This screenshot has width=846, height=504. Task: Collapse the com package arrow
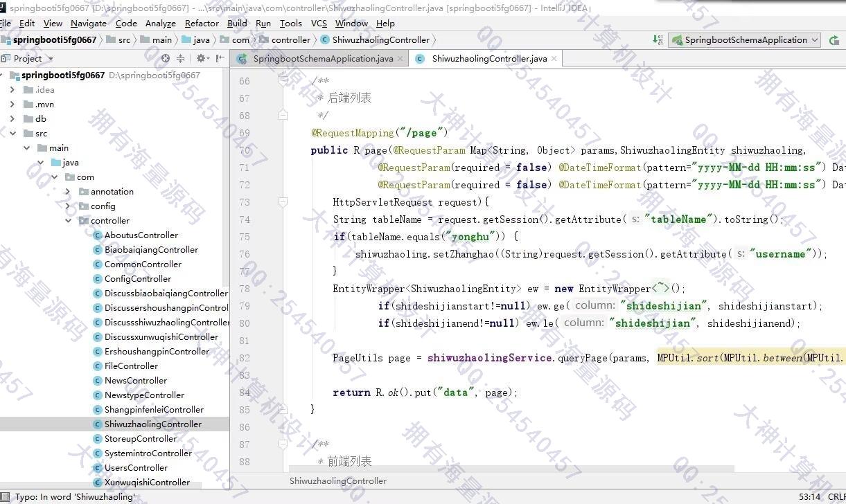click(54, 177)
